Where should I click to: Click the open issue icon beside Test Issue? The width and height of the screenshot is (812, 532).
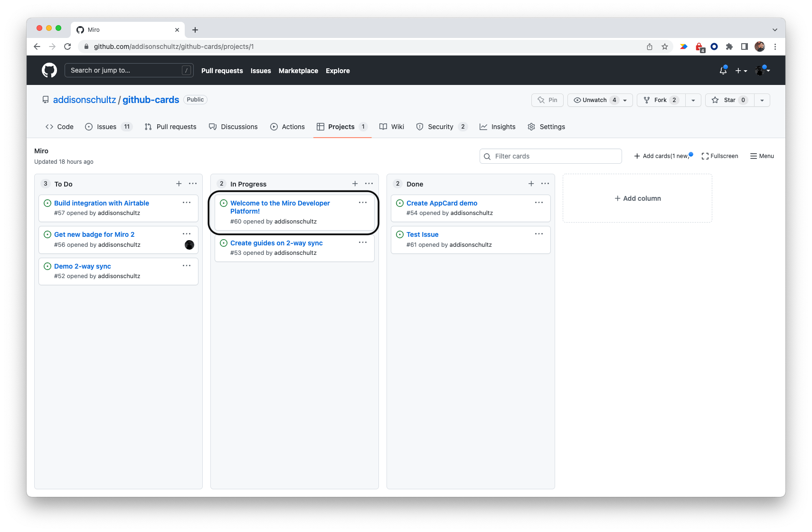coord(399,234)
